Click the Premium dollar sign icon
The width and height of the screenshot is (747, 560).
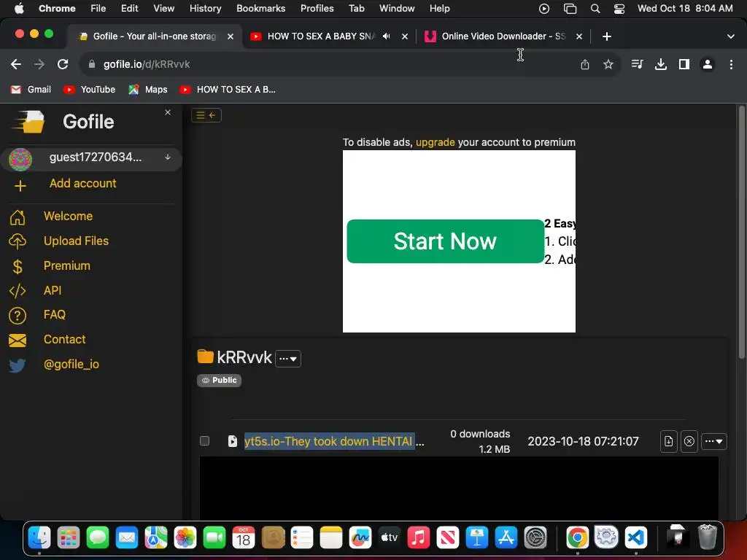click(x=18, y=266)
